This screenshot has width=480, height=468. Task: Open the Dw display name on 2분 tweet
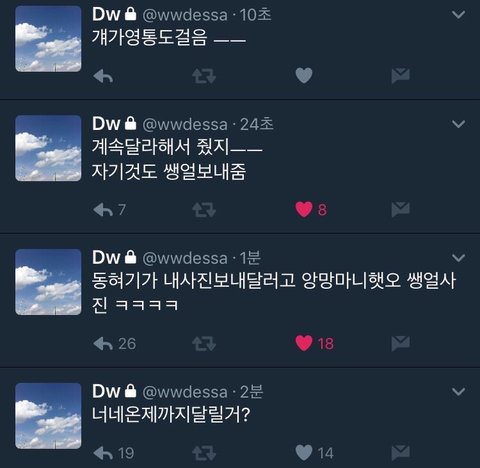[106, 391]
